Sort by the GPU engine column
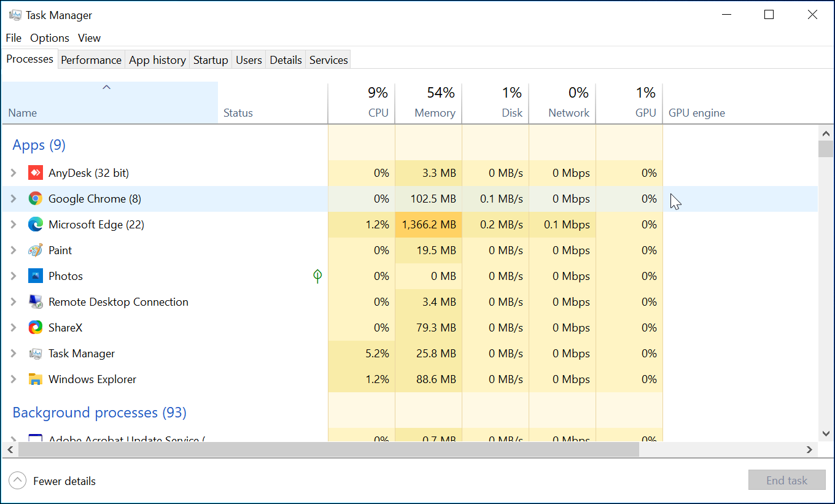The image size is (835, 504). click(x=697, y=113)
